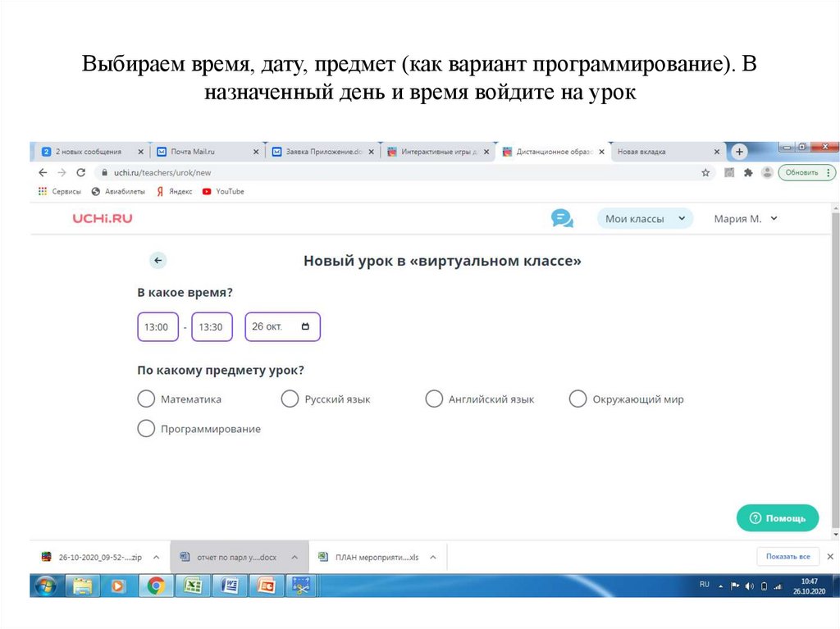Open the browser profile avatar icon
The width and height of the screenshot is (840, 629).
(767, 172)
